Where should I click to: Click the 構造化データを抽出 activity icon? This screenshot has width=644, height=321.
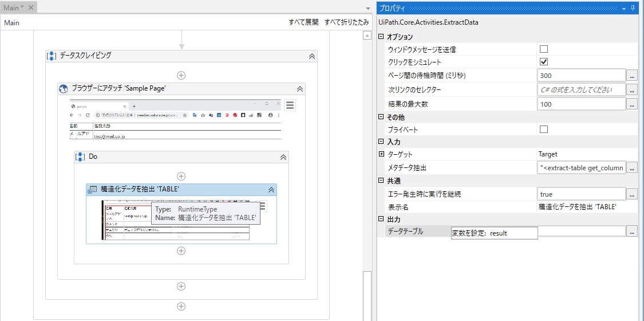tap(92, 190)
